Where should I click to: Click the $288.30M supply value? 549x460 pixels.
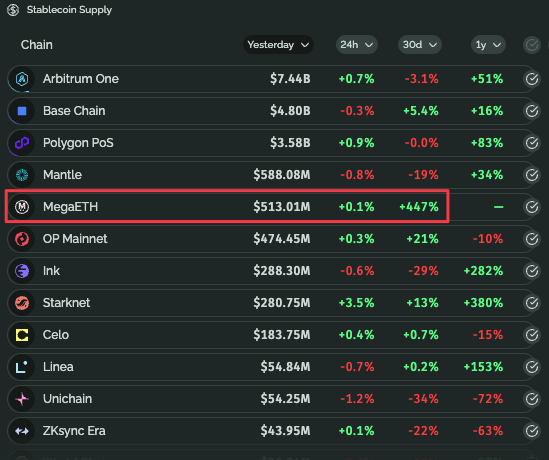coord(282,271)
